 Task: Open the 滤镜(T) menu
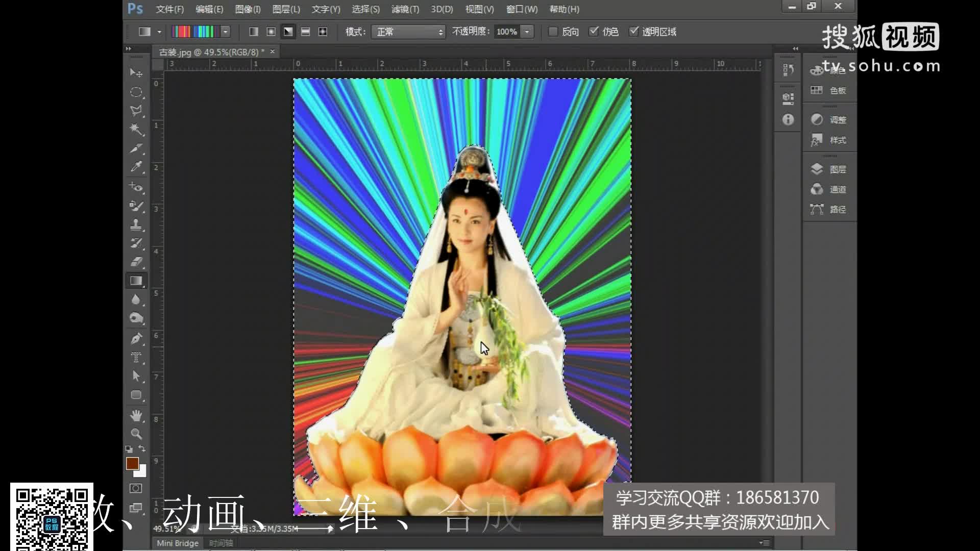point(405,9)
